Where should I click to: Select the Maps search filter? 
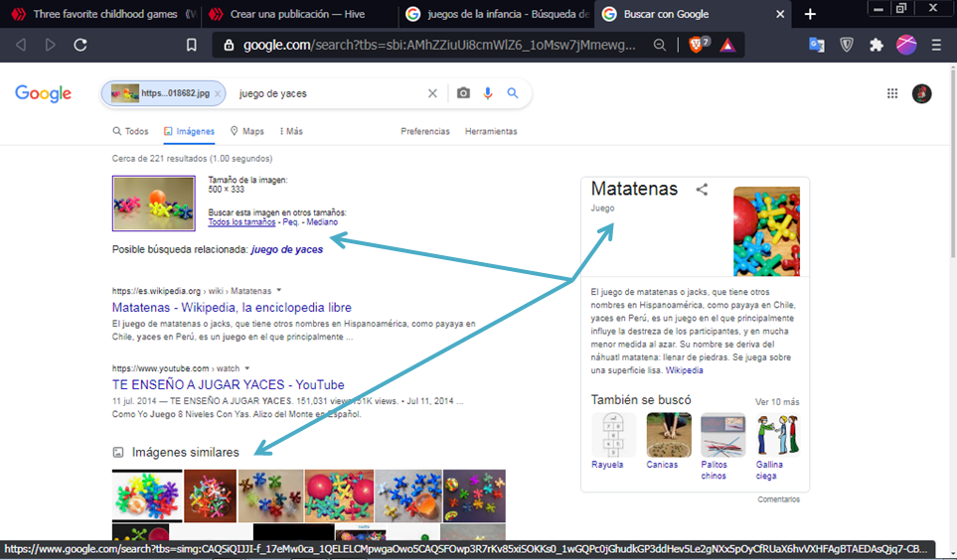[247, 131]
